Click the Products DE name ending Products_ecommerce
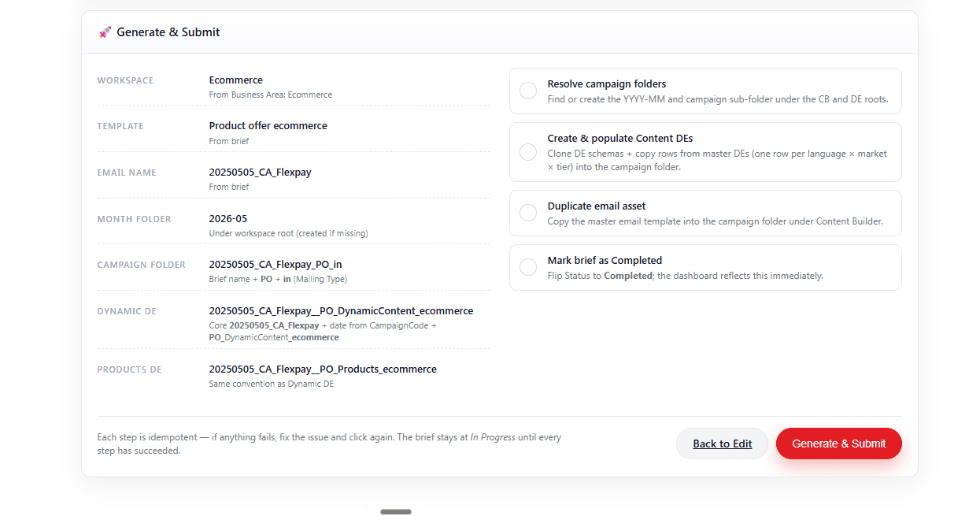Viewport: 980px width, 516px height. (323, 369)
